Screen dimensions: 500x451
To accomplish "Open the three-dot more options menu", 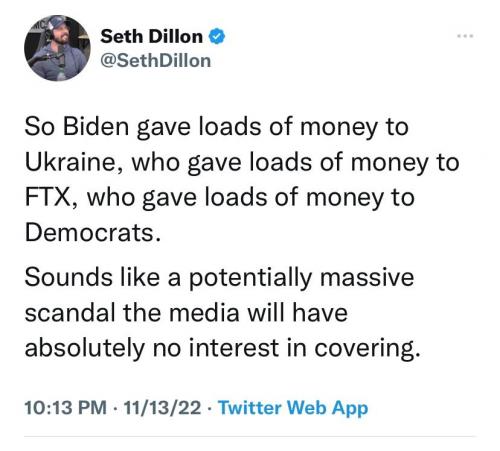I will pos(465,36).
